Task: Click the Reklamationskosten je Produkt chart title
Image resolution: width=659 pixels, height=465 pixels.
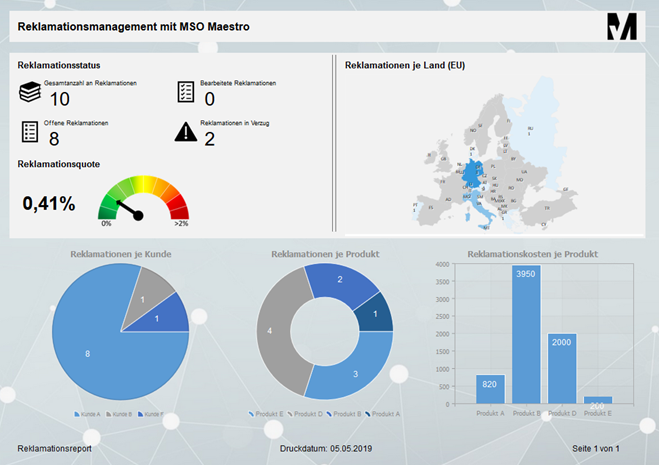Action: point(532,254)
